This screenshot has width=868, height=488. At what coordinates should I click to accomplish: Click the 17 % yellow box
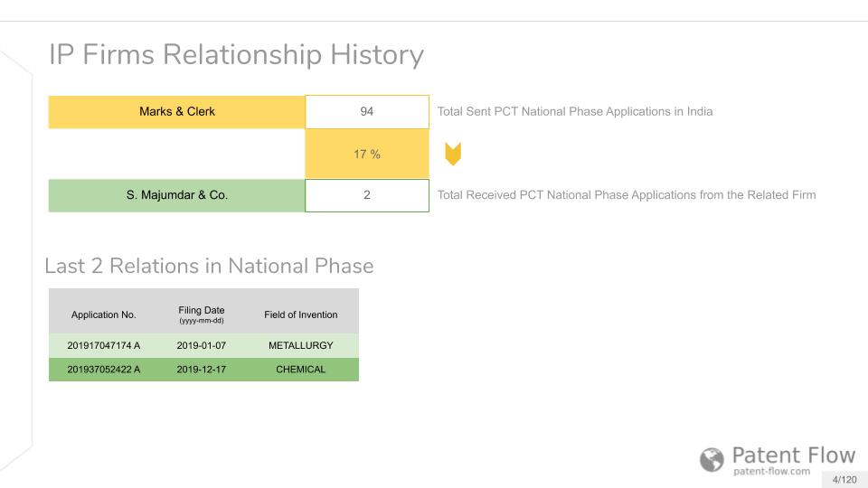(x=367, y=154)
